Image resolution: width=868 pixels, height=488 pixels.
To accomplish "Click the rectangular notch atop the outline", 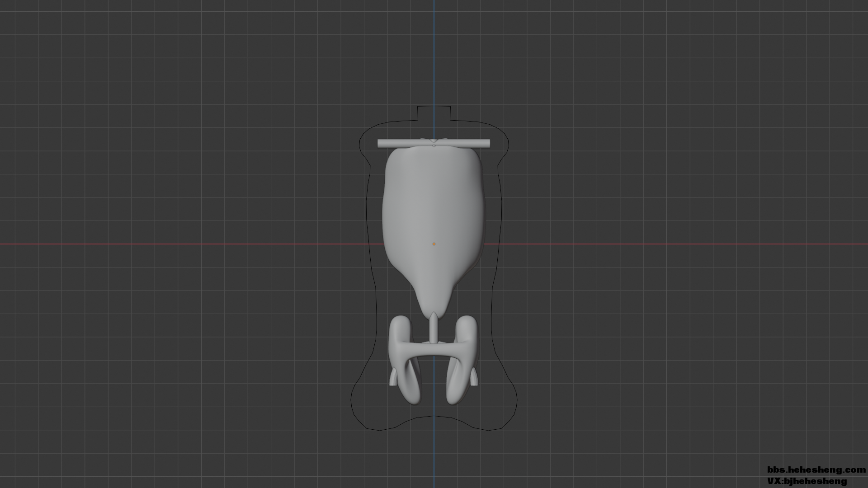I will 434,107.
